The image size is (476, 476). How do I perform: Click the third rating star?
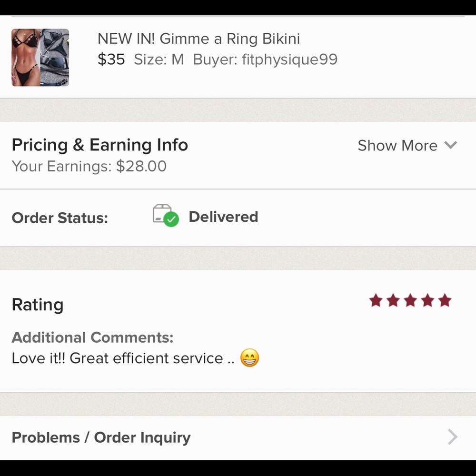coord(410,300)
